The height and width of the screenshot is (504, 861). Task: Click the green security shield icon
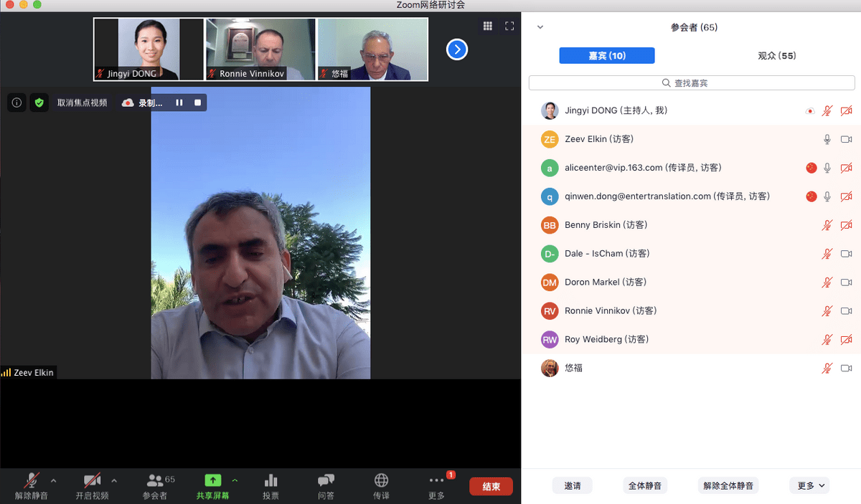coord(39,103)
